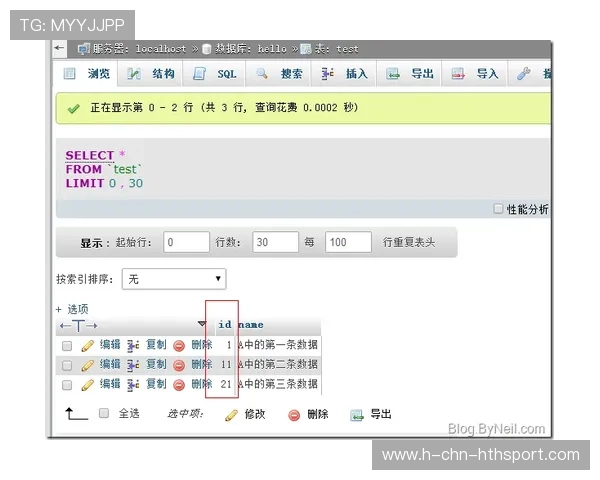
Task: Click the SELECT keyword link in query
Action: click(90, 155)
